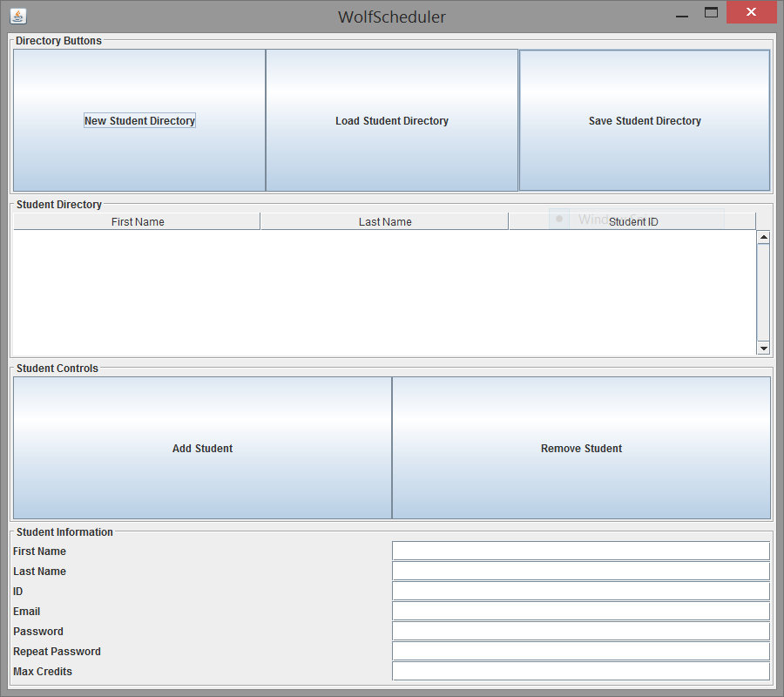Viewport: 784px width, 697px height.
Task: Click the scrollbar up arrow in Student Directory
Action: click(763, 236)
